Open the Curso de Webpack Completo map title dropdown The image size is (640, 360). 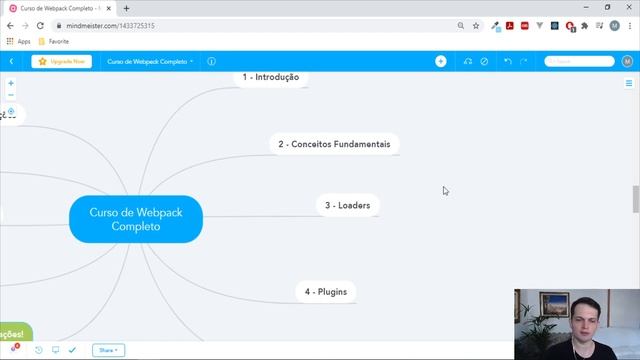[150, 62]
